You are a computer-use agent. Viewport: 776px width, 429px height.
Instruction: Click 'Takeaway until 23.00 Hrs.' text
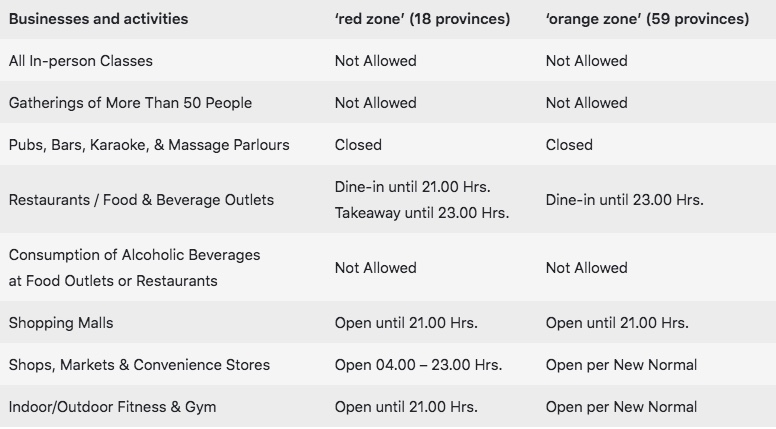[422, 213]
